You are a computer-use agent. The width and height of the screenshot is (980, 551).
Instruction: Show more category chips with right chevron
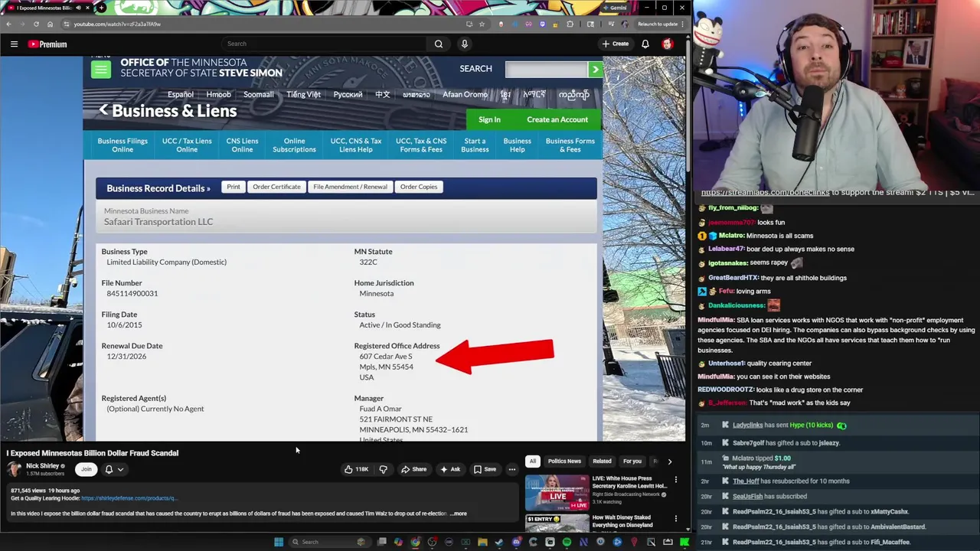point(669,461)
